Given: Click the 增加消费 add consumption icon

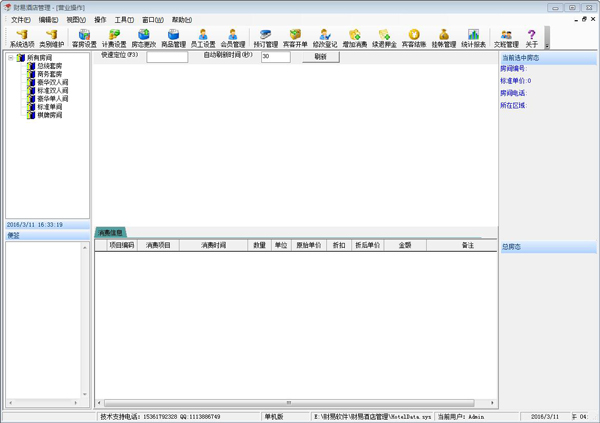Looking at the screenshot, I should (x=354, y=38).
